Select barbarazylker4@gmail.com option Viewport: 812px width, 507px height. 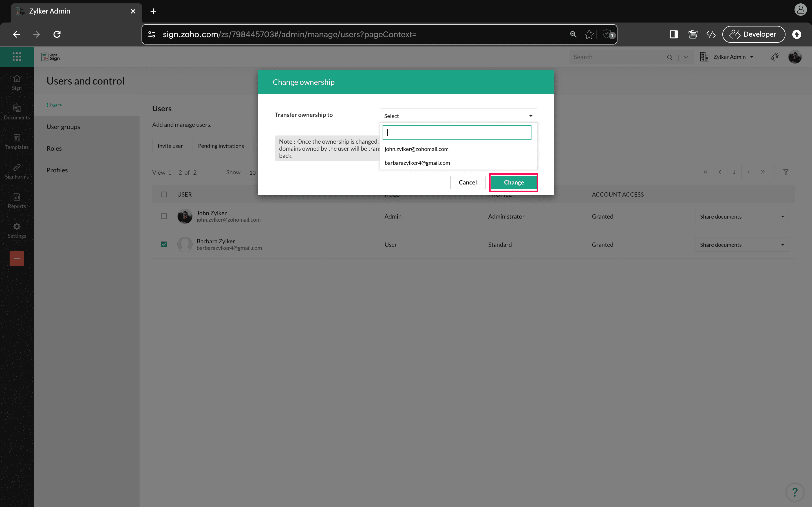tap(417, 163)
